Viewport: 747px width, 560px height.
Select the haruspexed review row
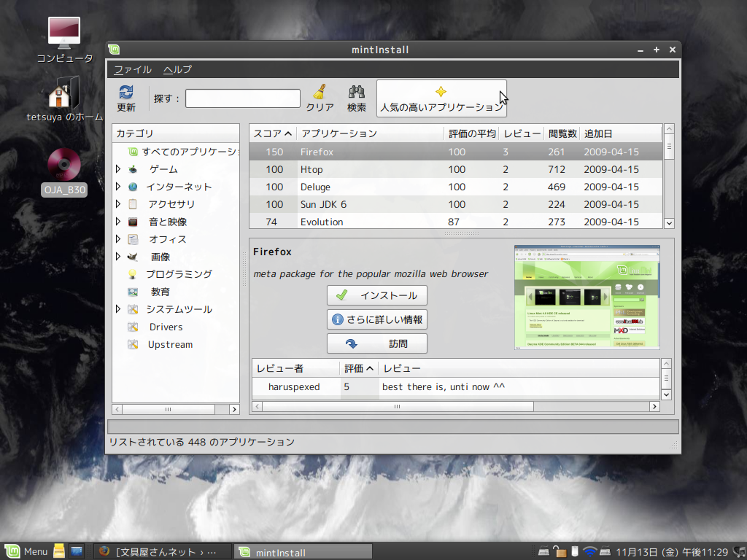(x=455, y=387)
